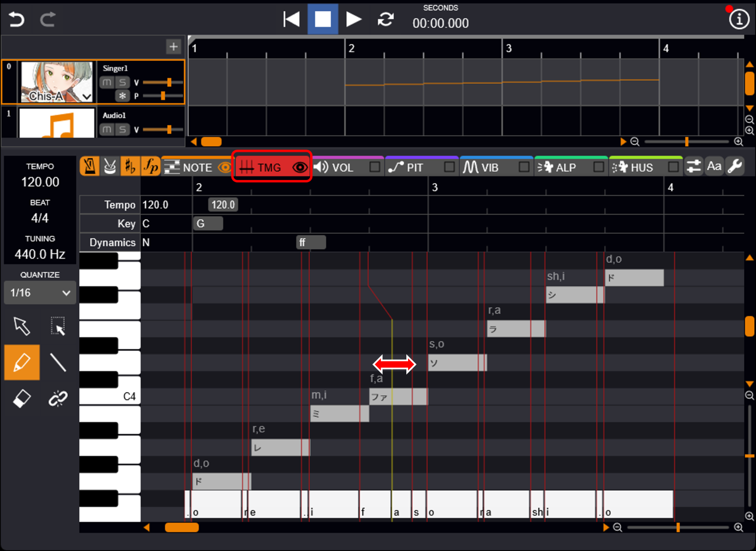Image resolution: width=756 pixels, height=551 pixels.
Task: Expand the Chis-A singer dropdown
Action: click(87, 96)
